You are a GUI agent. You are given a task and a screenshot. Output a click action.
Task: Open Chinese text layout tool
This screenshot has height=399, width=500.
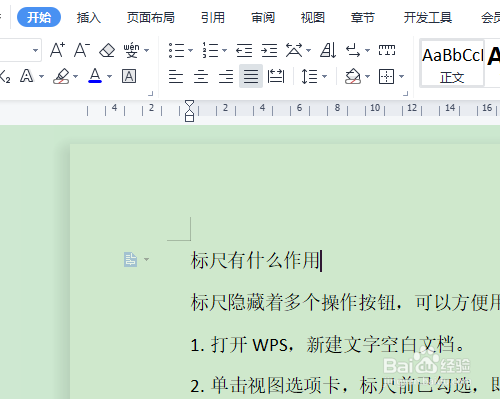tap(294, 50)
